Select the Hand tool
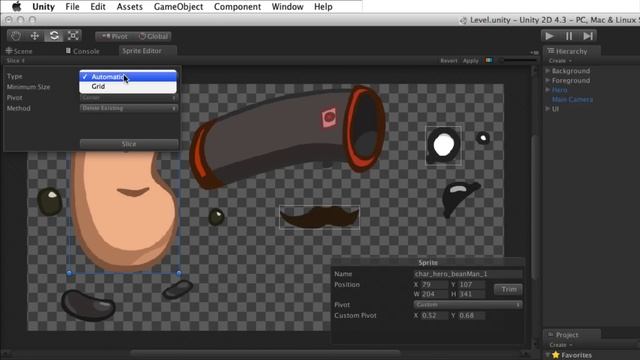 [x=16, y=36]
